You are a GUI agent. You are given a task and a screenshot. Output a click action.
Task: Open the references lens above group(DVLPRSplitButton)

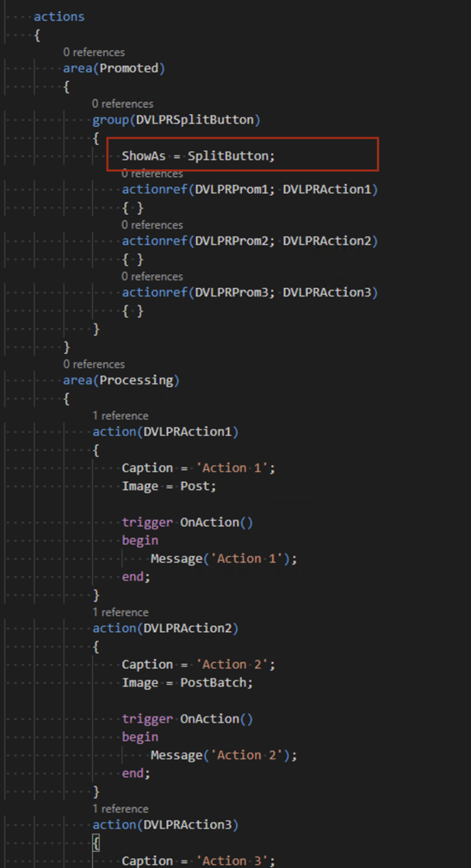click(x=123, y=104)
